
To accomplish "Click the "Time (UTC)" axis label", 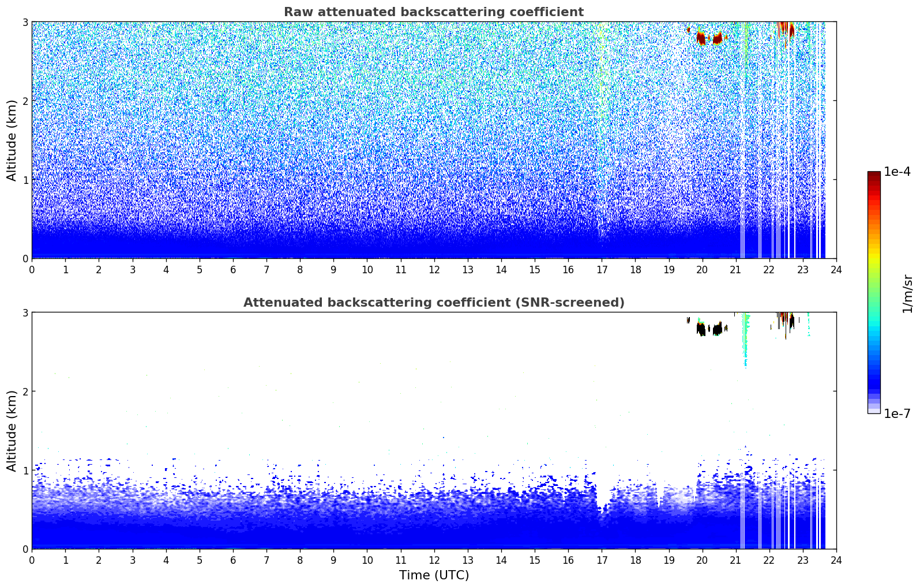I will pyautogui.click(x=434, y=575).
